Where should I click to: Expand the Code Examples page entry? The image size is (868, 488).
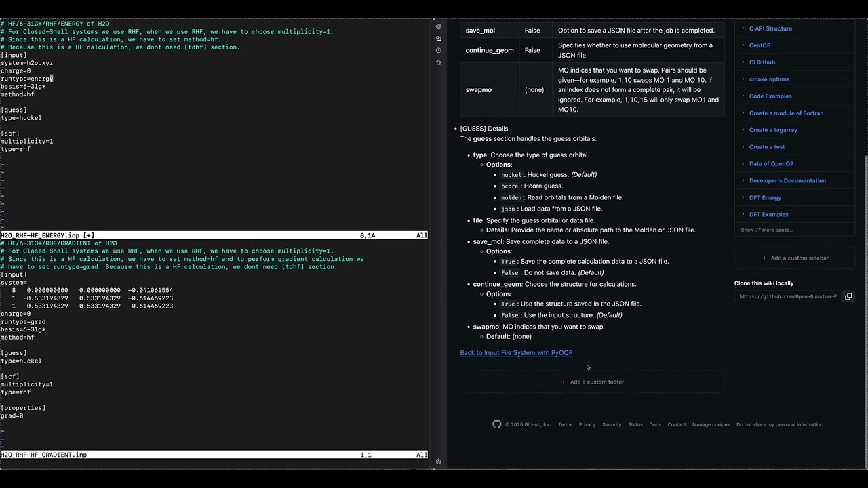coord(743,96)
